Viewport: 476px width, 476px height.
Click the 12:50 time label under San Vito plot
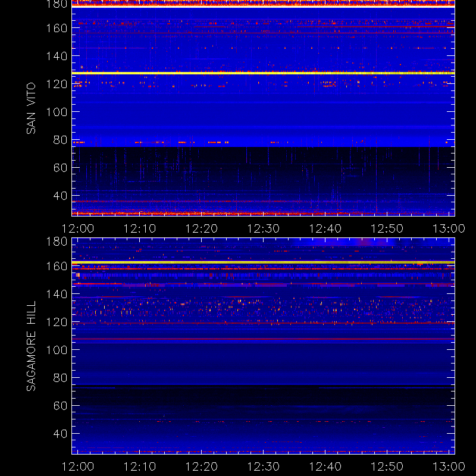[387, 228]
